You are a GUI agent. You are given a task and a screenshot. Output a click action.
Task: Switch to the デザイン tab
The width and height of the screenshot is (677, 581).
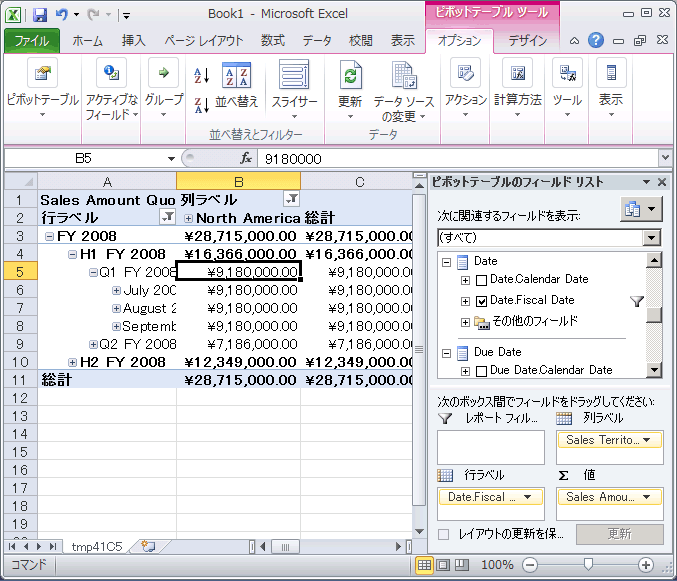(528, 41)
